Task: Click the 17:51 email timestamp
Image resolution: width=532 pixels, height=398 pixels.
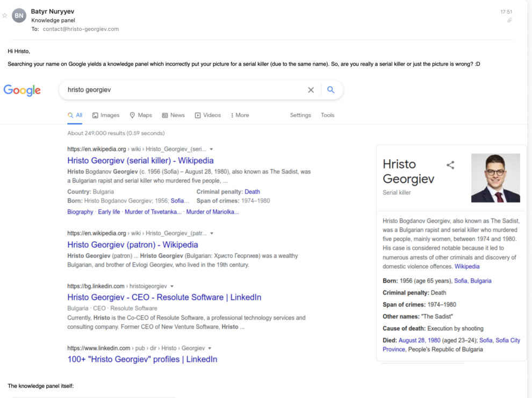Action: [x=506, y=11]
